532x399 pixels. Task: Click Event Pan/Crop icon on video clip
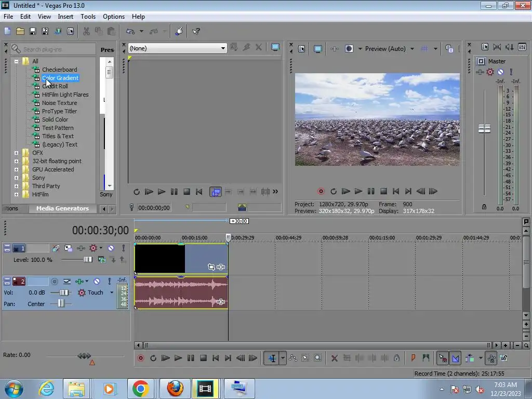tap(211, 267)
